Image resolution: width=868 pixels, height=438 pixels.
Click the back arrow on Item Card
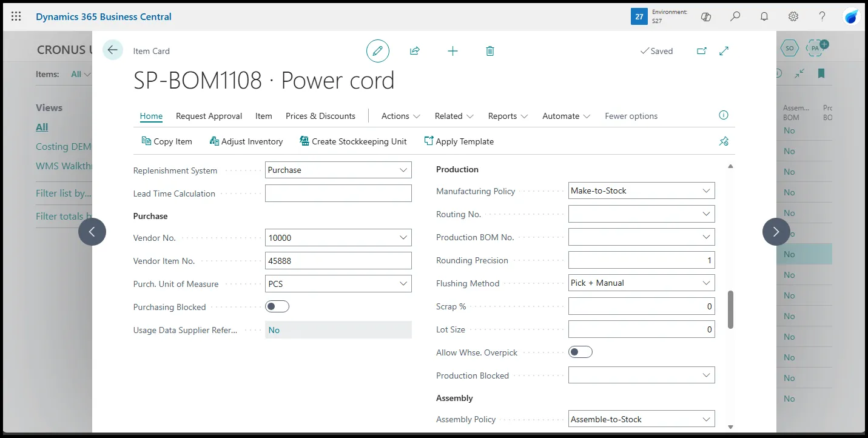coord(113,50)
